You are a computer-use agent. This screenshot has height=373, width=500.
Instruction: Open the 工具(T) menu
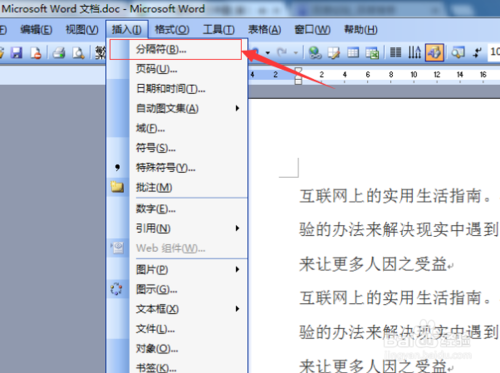click(219, 30)
